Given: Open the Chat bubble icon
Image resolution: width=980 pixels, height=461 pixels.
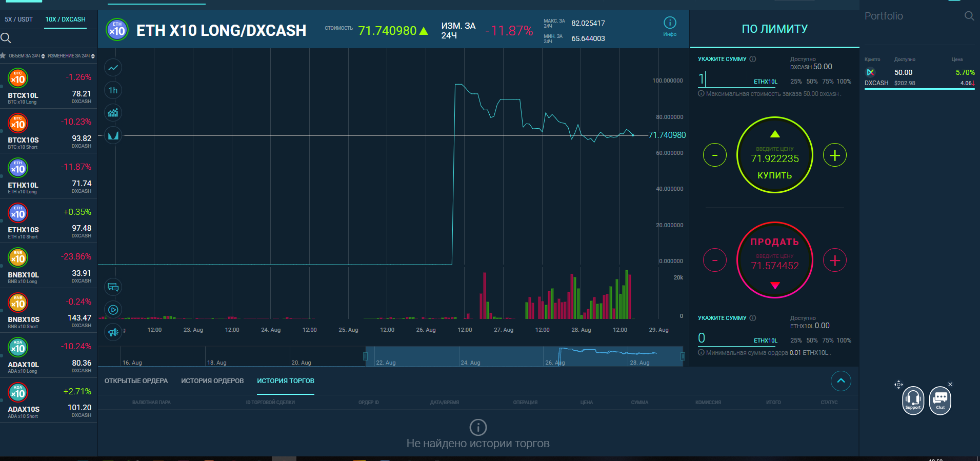Looking at the screenshot, I should 940,400.
